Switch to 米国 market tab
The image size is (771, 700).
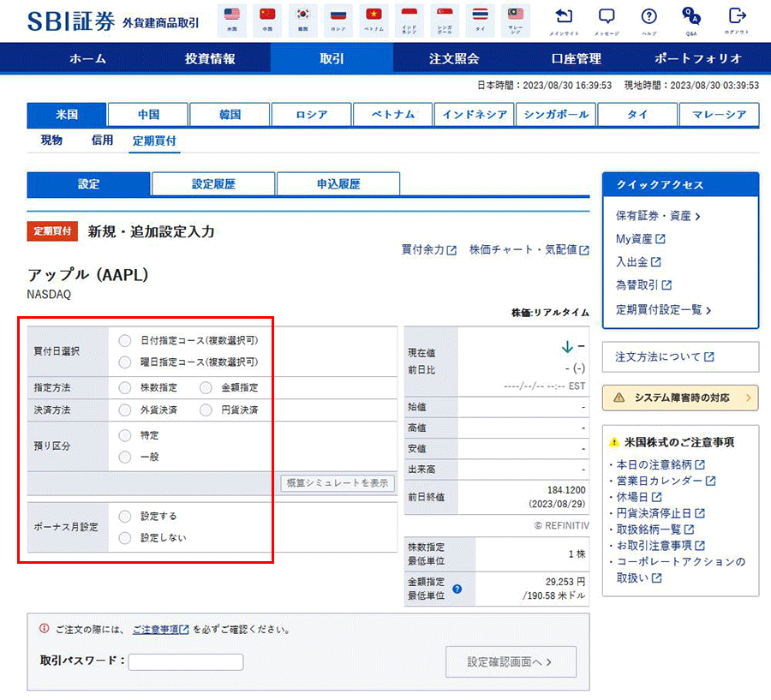coord(66,115)
